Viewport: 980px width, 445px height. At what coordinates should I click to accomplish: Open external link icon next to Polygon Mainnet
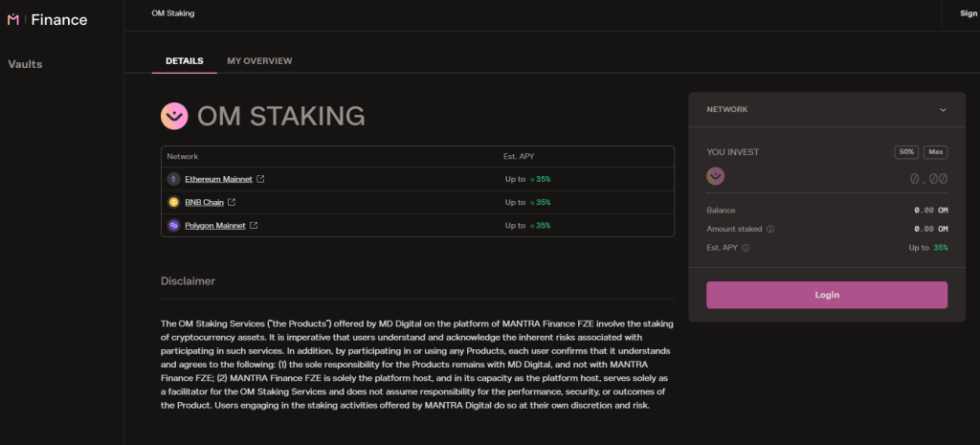pyautogui.click(x=254, y=225)
